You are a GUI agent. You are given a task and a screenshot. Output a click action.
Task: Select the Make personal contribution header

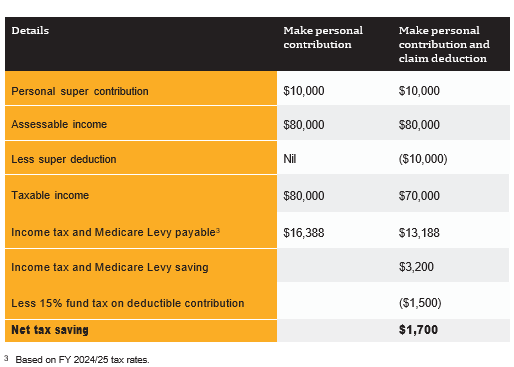tap(323, 37)
